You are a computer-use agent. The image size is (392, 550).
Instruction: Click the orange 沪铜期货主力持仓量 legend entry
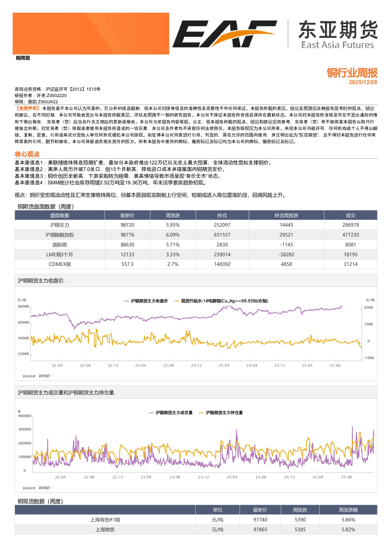(221, 413)
